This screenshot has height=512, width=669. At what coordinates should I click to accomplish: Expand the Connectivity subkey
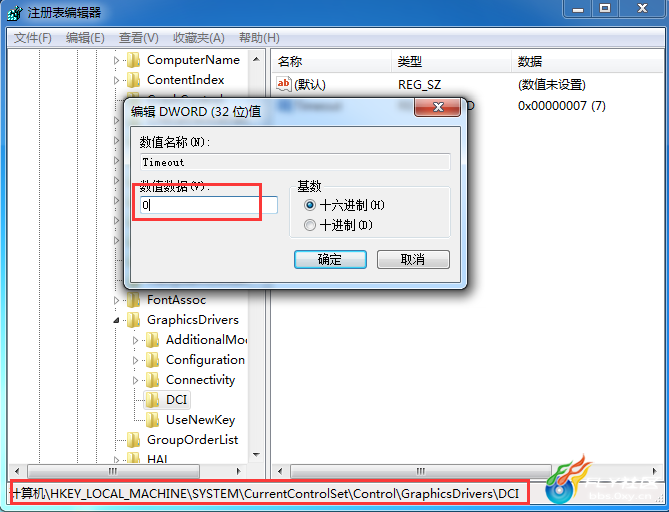(135, 380)
